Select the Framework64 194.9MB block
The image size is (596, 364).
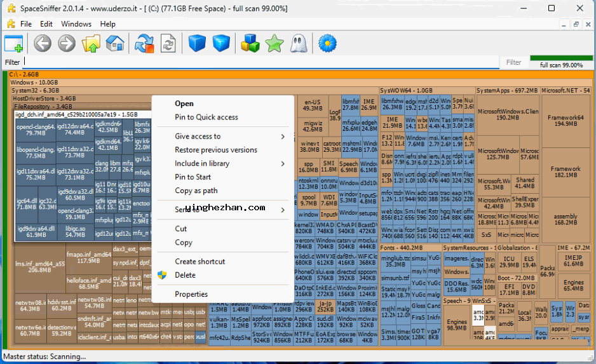pyautogui.click(x=566, y=121)
